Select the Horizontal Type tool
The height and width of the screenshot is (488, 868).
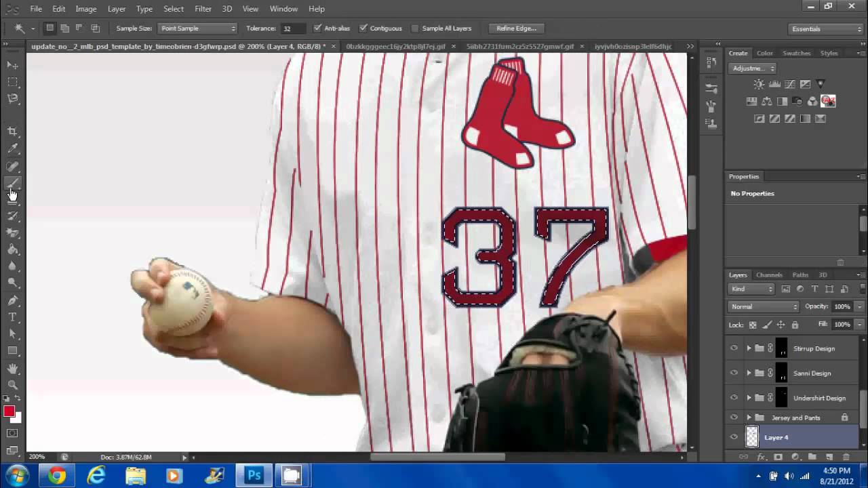(12, 317)
